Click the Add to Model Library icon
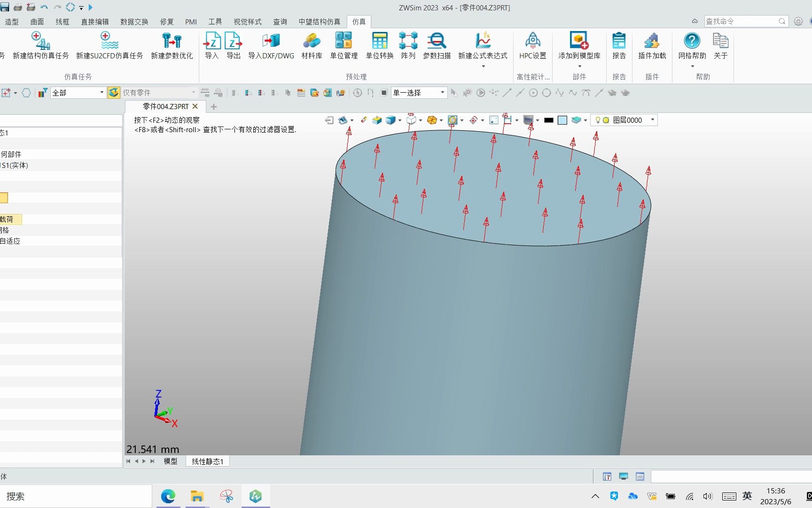 click(579, 41)
